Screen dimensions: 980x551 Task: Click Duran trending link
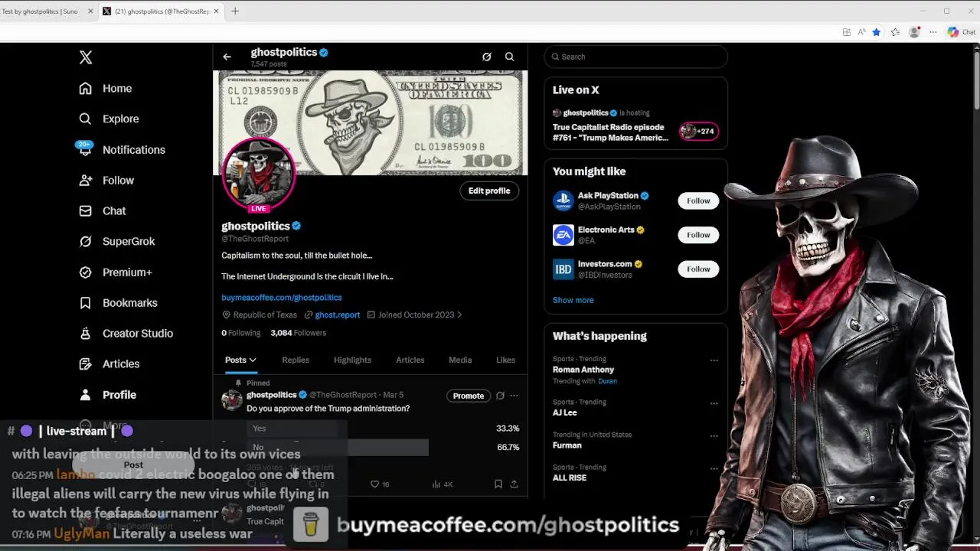pos(607,381)
